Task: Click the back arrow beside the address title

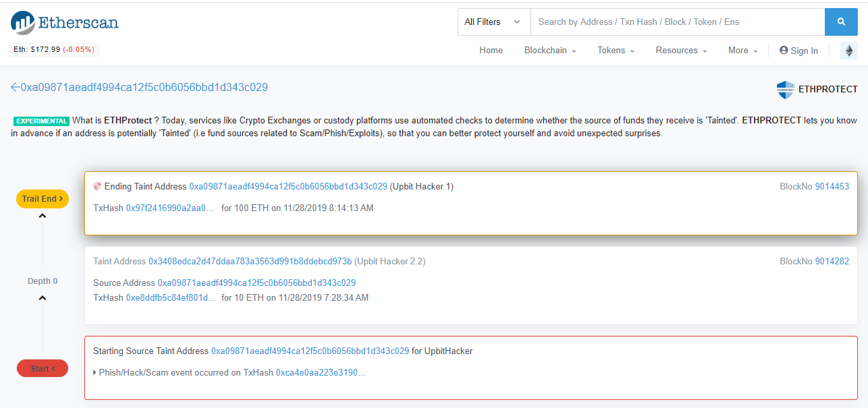Action: [x=16, y=87]
